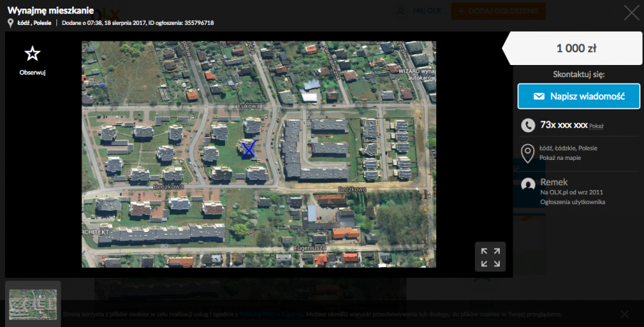Open Ogłoszenia użytkownika link
This screenshot has height=327, width=644.
coord(573,202)
